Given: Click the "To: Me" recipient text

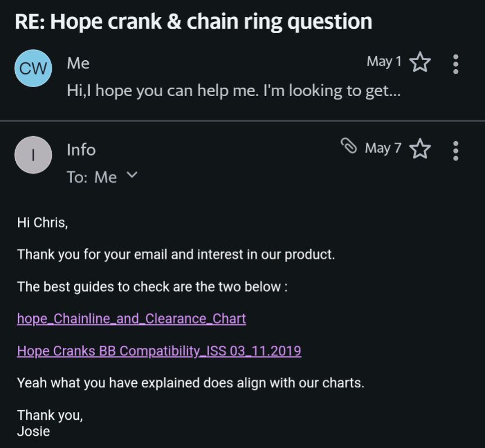Looking at the screenshot, I should pos(92,178).
